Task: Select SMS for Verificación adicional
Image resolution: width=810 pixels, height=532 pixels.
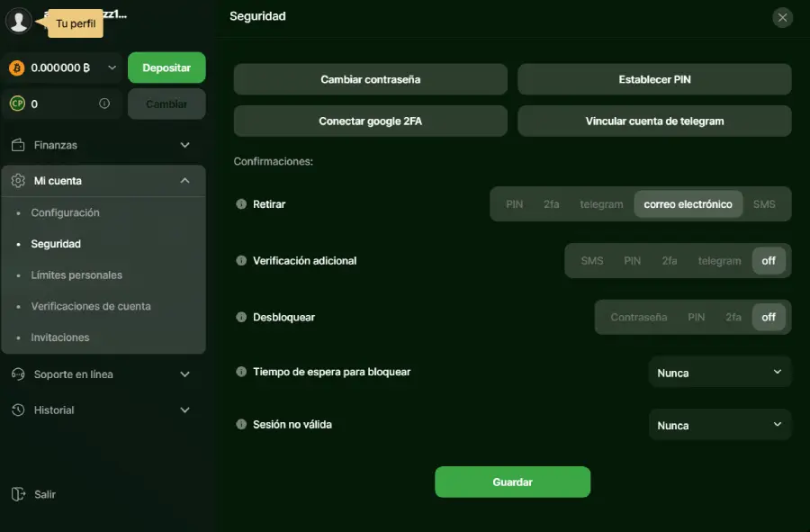Action: [592, 261]
